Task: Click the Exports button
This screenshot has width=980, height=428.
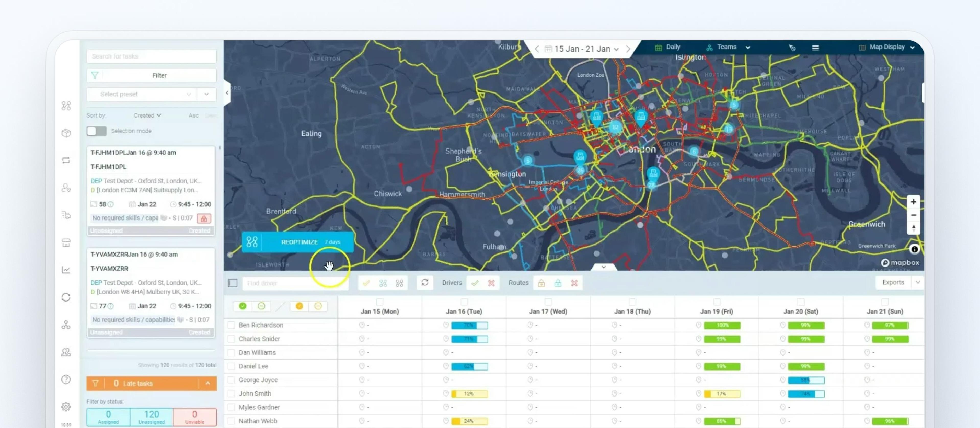Action: [893, 282]
